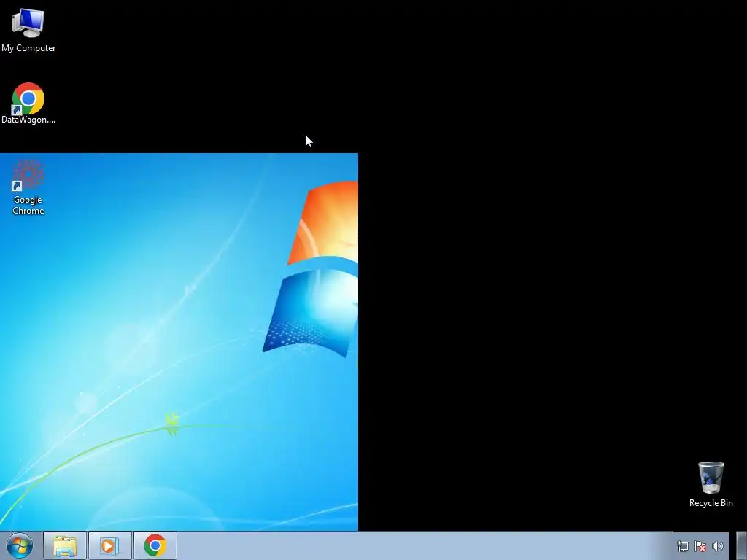Image resolution: width=747 pixels, height=560 pixels.
Task: Select the "Recycle Bin" label text
Action: [711, 503]
